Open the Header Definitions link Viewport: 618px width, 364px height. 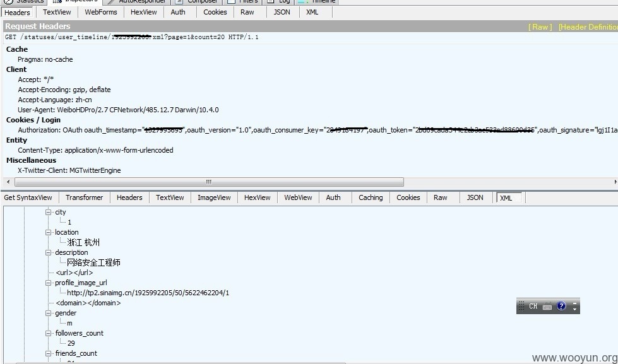(588, 26)
